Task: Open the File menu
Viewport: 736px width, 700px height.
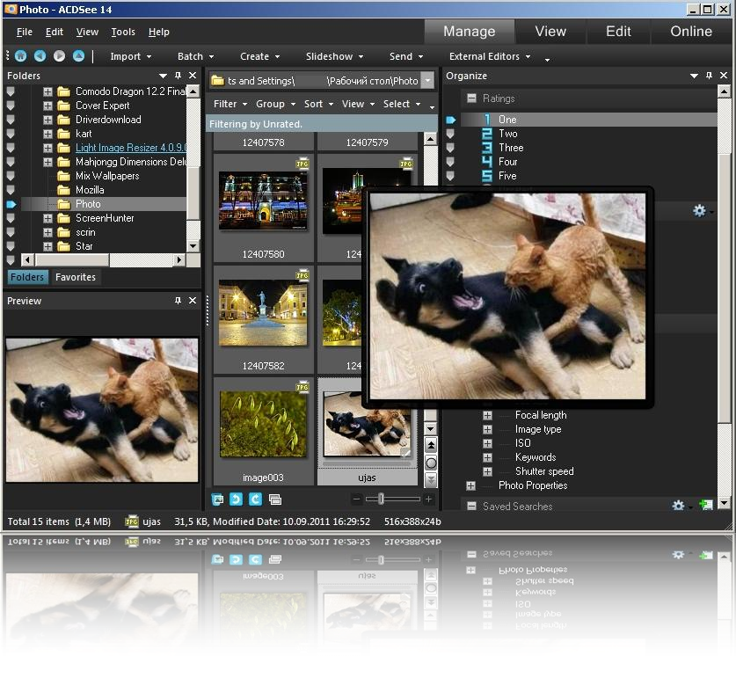Action: 24,32
